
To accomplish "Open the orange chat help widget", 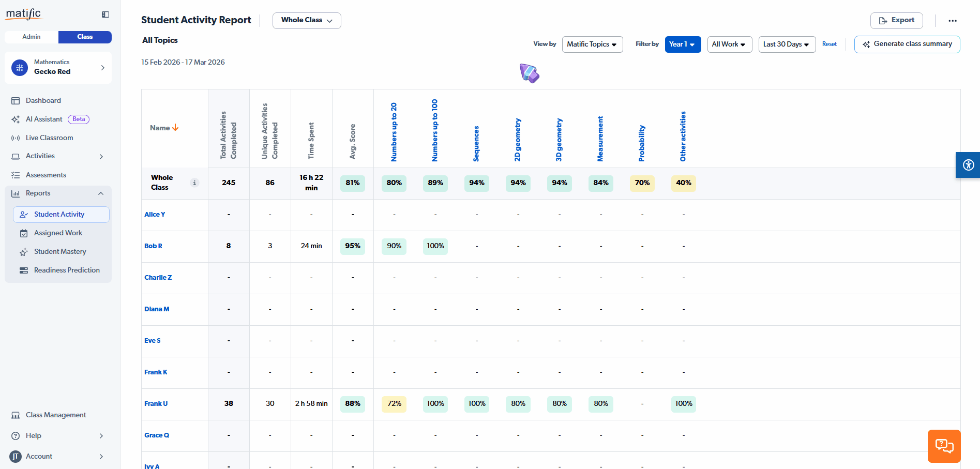I will click(x=944, y=446).
